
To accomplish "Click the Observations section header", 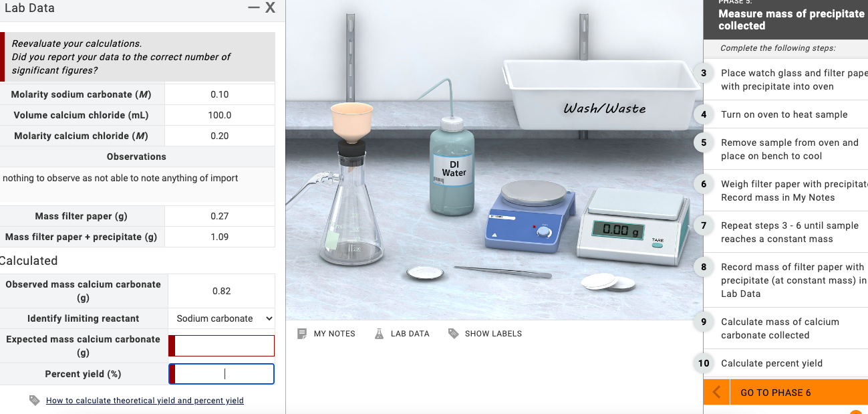I will coord(136,157).
